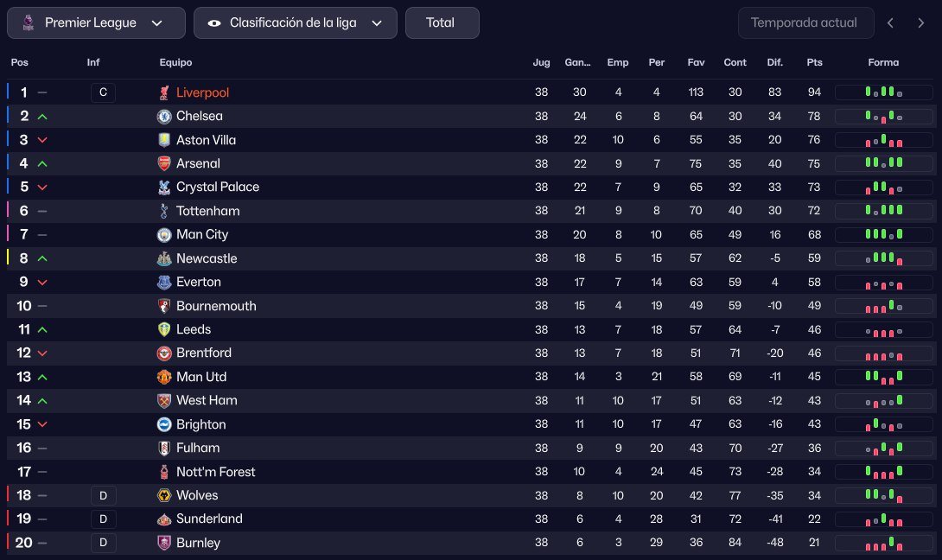This screenshot has height=560, width=942.
Task: Click Man City's Forma bar indicator
Action: point(883,234)
